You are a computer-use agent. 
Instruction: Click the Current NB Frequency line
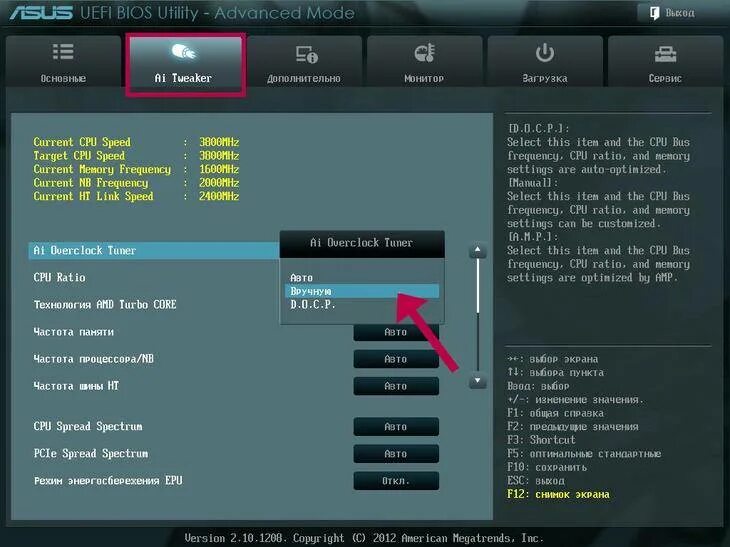point(136,182)
